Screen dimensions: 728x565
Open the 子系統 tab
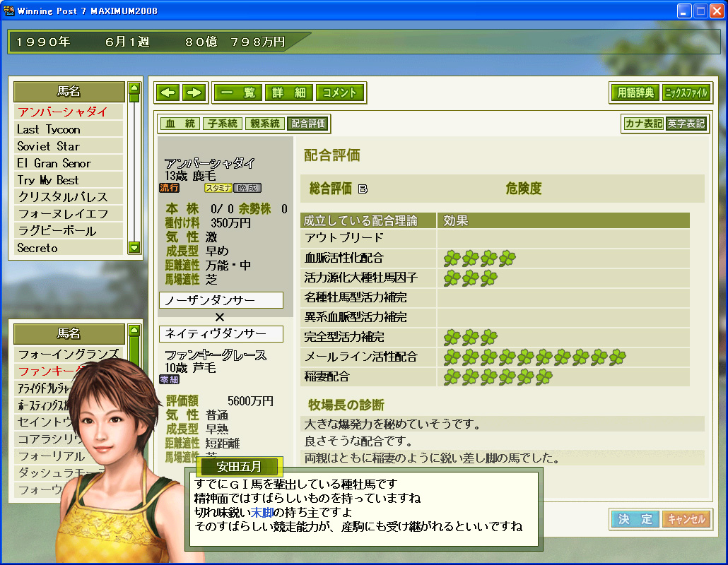[223, 124]
